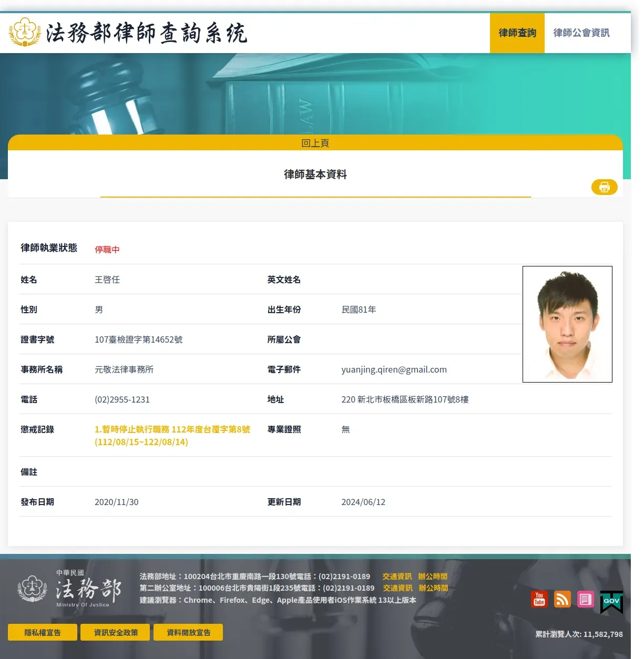Click 辦公時間 link for 法務部地址 line
This screenshot has height=659, width=644.
pos(433,576)
